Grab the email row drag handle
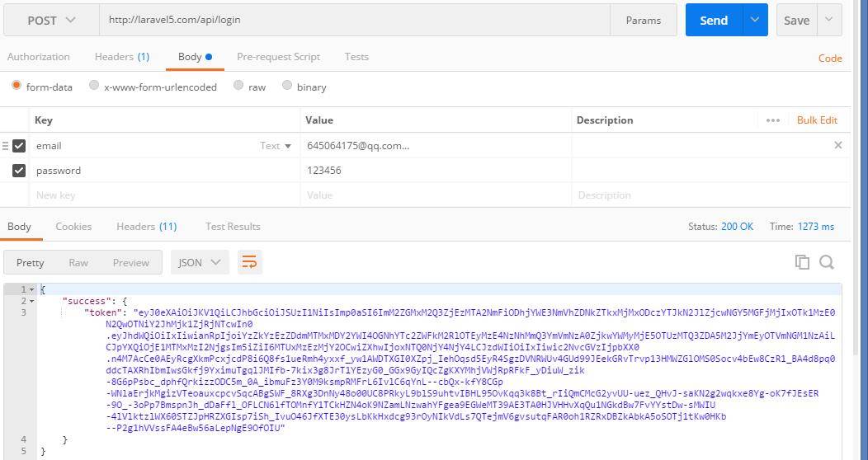 5,146
